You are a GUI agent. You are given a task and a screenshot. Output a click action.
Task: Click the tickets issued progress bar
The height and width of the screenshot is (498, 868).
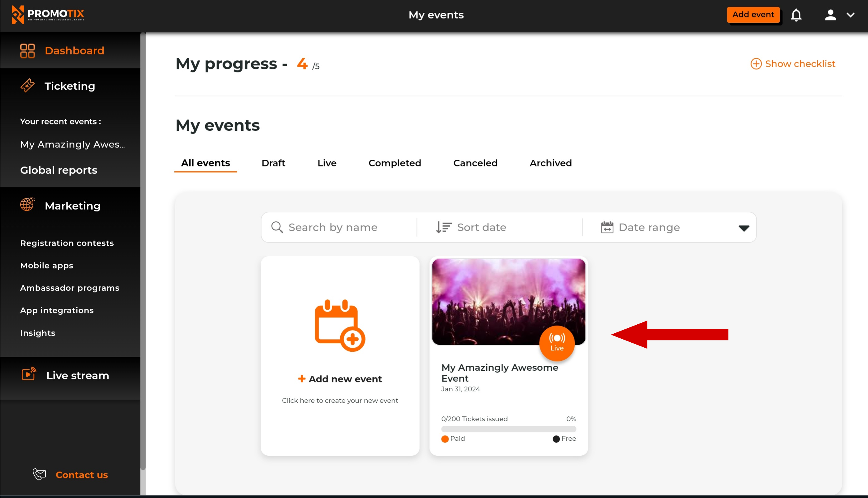508,429
